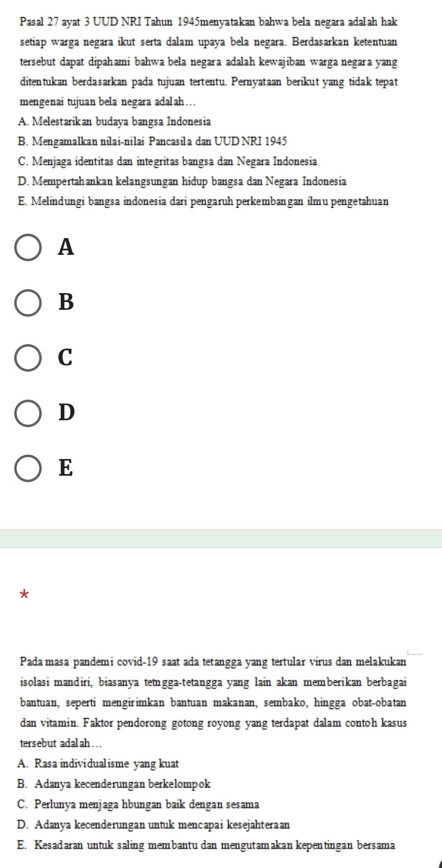Click the bold letter B label
The image size is (442, 868).
click(66, 302)
